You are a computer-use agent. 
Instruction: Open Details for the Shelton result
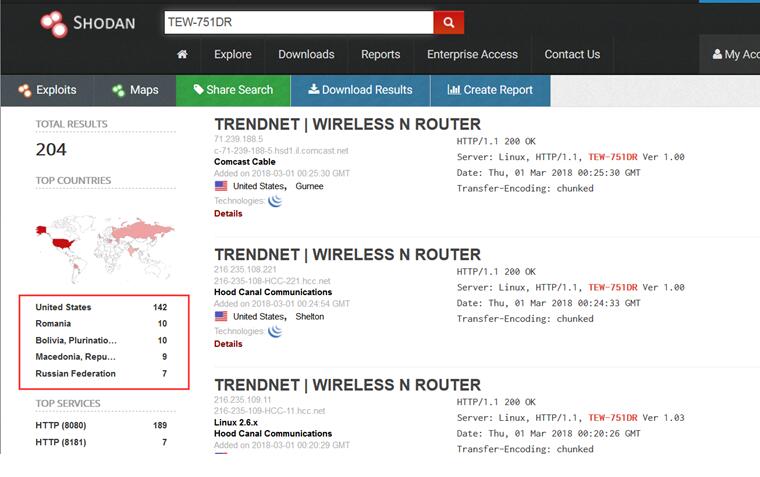point(228,344)
